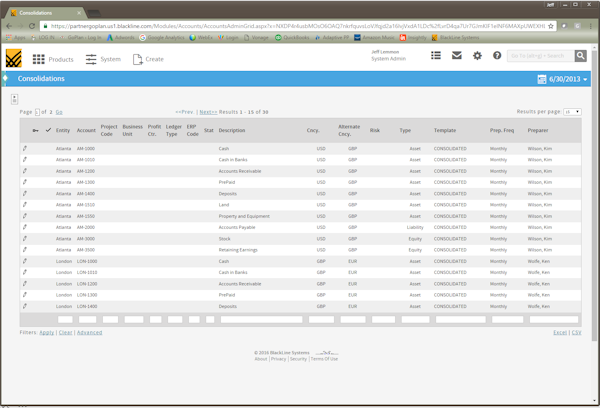Open the Create menu
Image resolution: width=600 pixels, height=408 pixels.
148,59
